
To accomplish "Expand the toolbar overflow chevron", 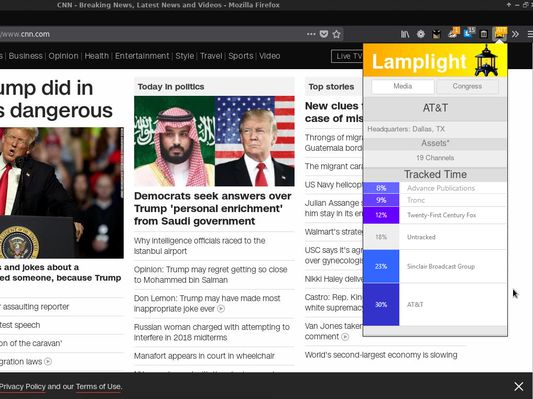I will pyautogui.click(x=515, y=34).
